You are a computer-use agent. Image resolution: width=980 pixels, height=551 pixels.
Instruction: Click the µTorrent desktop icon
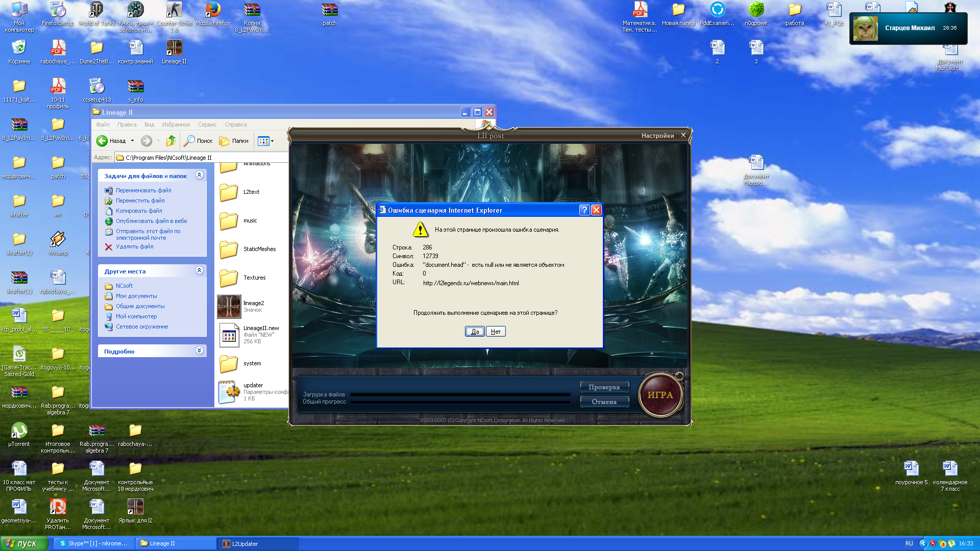[19, 435]
